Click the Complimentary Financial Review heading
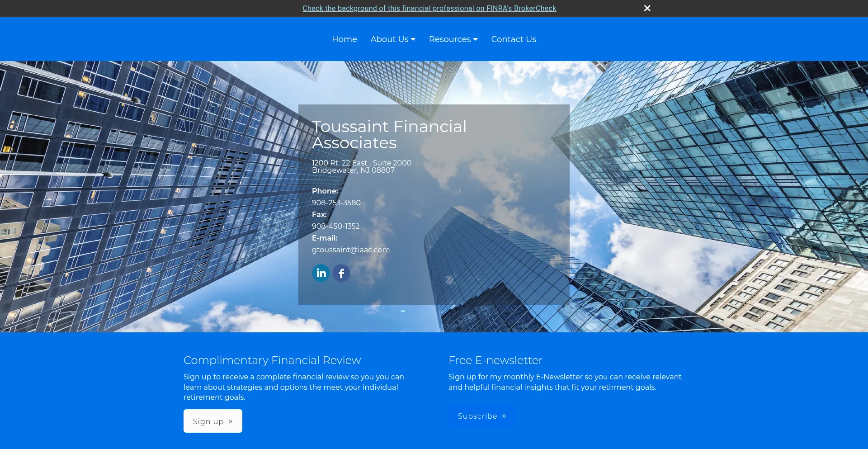The height and width of the screenshot is (449, 868). pos(272,360)
